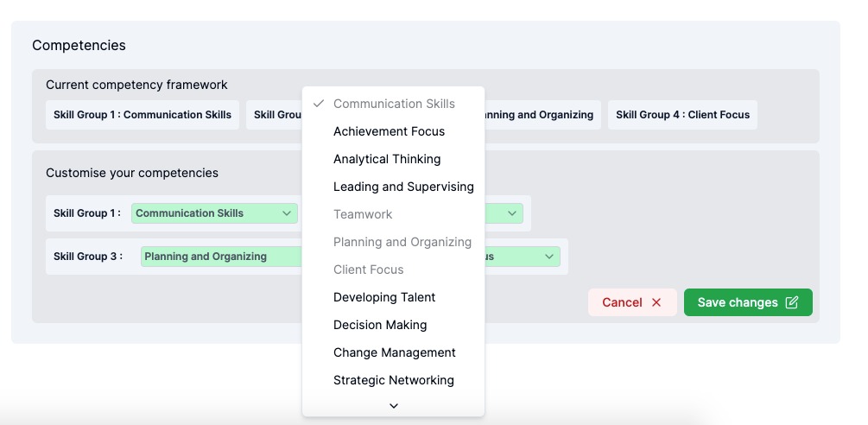868x425 pixels.
Task: Select Developing Talent in dropdown list
Action: pos(384,297)
